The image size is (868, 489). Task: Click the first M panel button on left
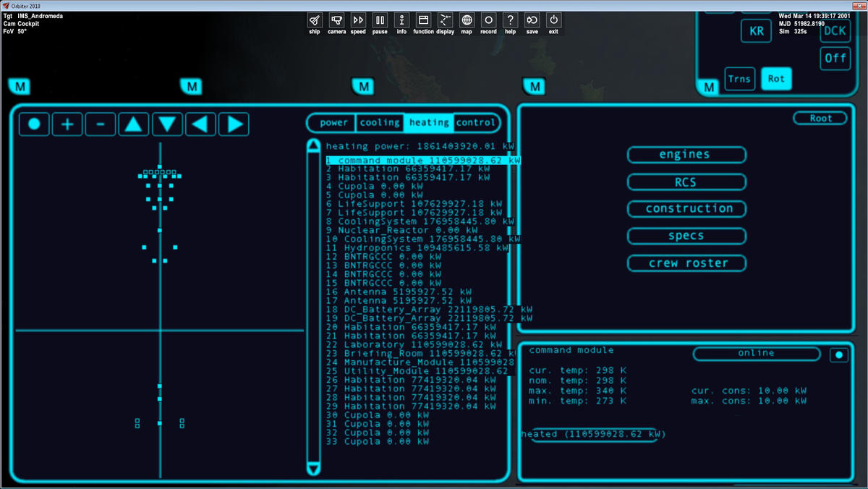20,87
